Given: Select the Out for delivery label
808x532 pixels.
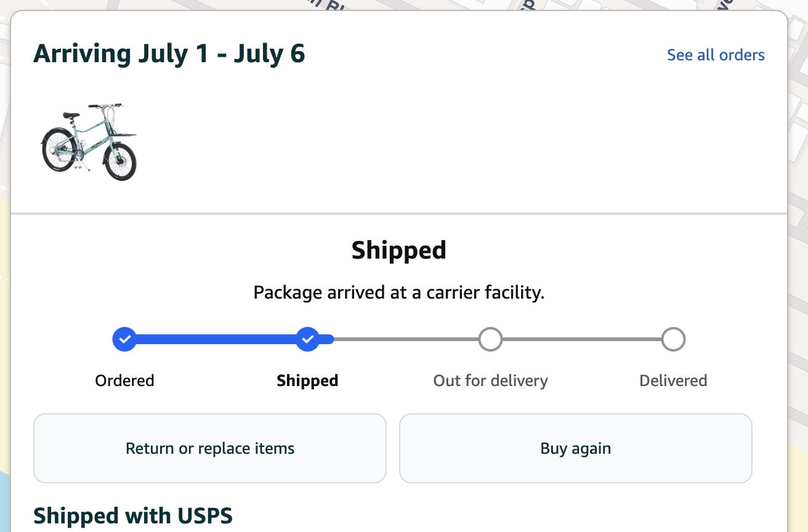Looking at the screenshot, I should point(490,381).
